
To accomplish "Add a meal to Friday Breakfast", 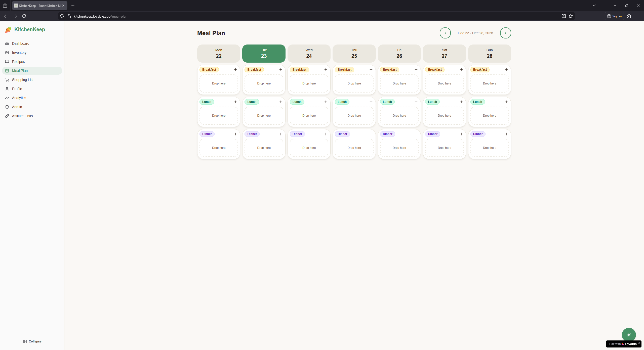I will tap(416, 70).
